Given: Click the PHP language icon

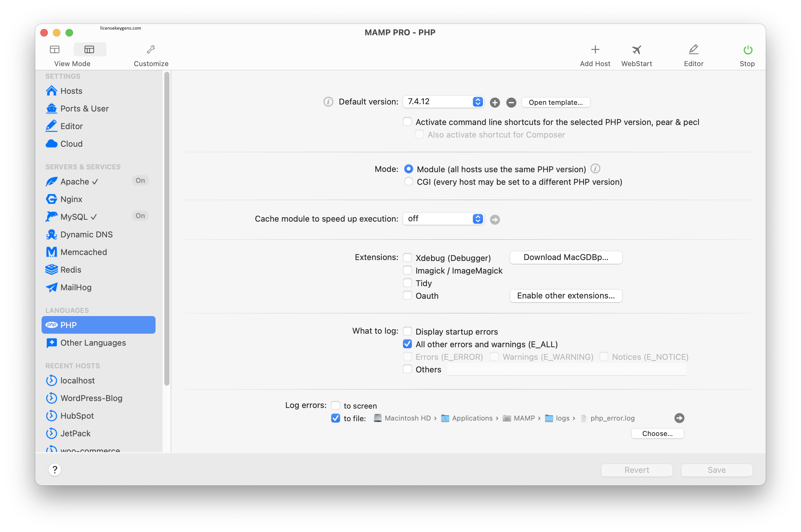Looking at the screenshot, I should pyautogui.click(x=52, y=325).
